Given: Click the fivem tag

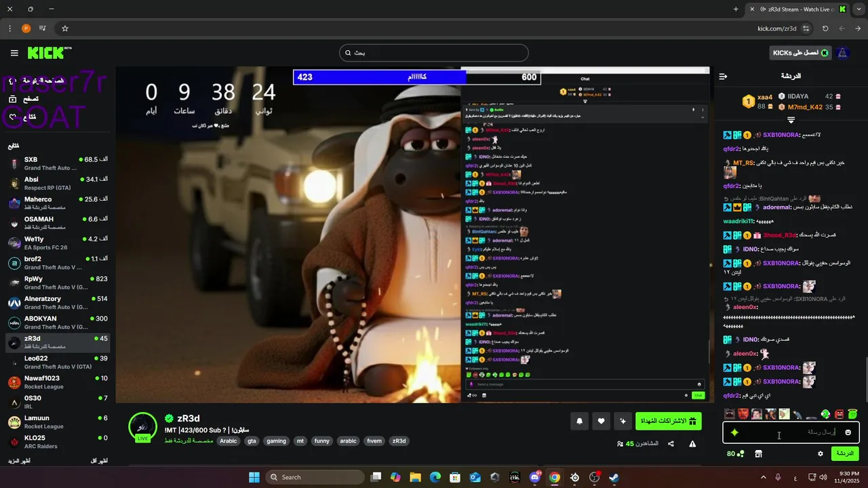Looking at the screenshot, I should pyautogui.click(x=374, y=441).
